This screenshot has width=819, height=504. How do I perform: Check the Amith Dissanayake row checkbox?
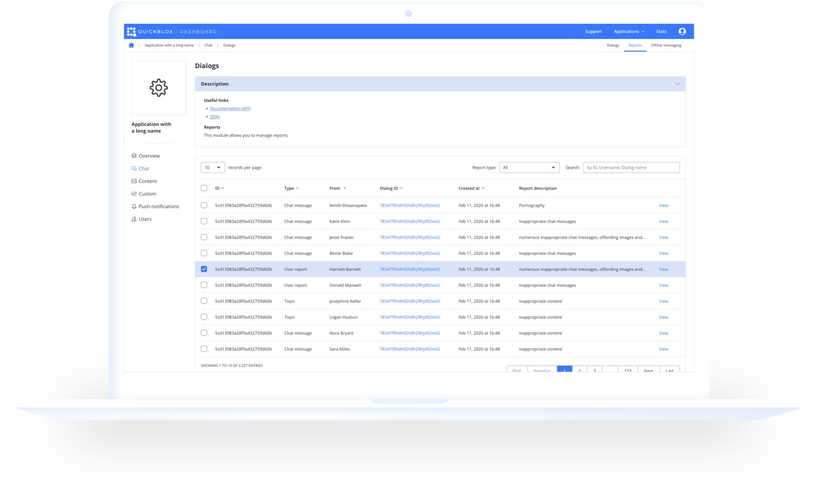tap(204, 205)
